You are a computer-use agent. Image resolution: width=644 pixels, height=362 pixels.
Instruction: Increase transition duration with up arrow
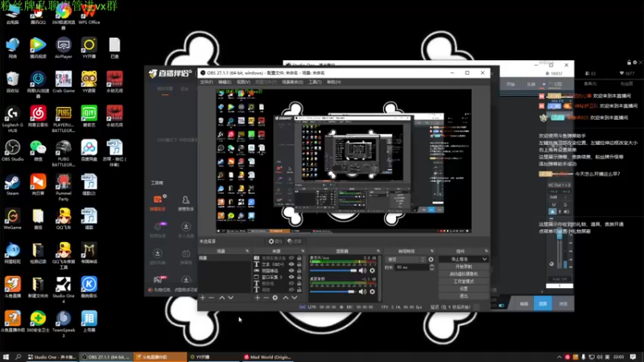click(x=431, y=265)
